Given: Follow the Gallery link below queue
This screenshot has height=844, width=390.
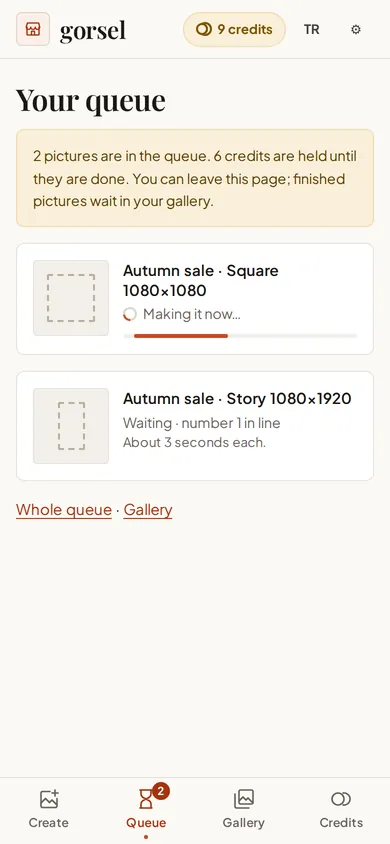Looking at the screenshot, I should pos(148,510).
